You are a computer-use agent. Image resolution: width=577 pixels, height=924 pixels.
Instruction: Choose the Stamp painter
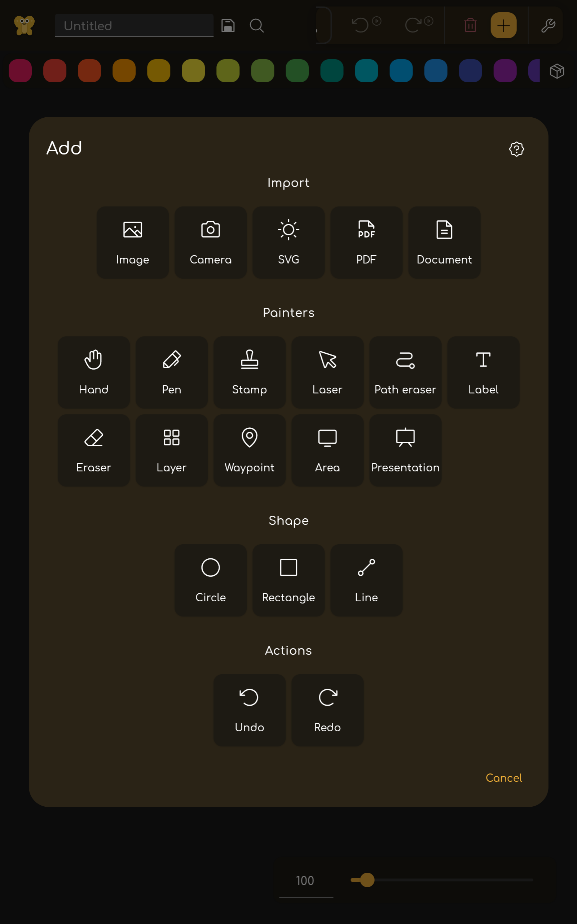pyautogui.click(x=249, y=372)
